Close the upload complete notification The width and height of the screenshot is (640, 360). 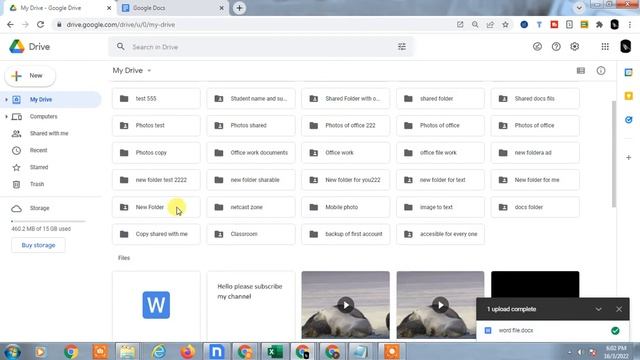(x=619, y=309)
